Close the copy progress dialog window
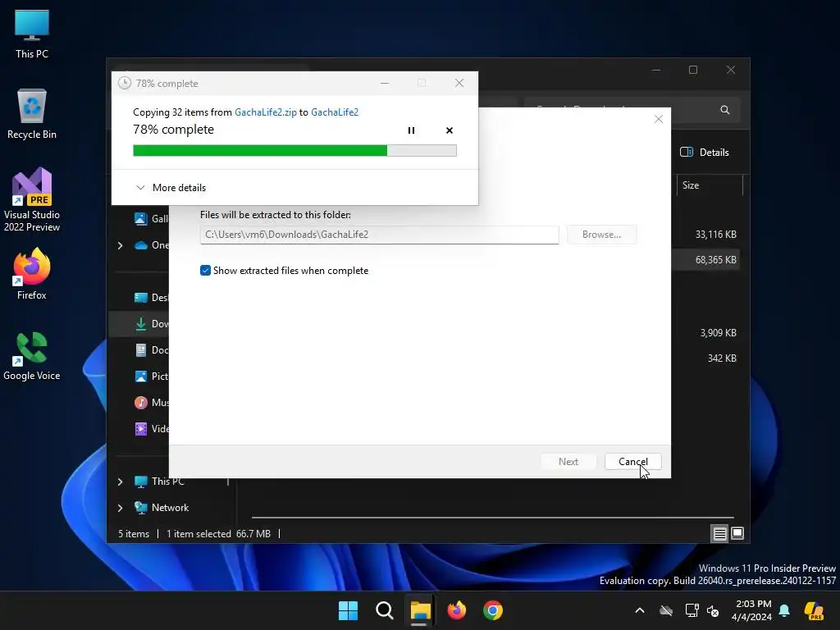The width and height of the screenshot is (840, 630). click(x=459, y=83)
